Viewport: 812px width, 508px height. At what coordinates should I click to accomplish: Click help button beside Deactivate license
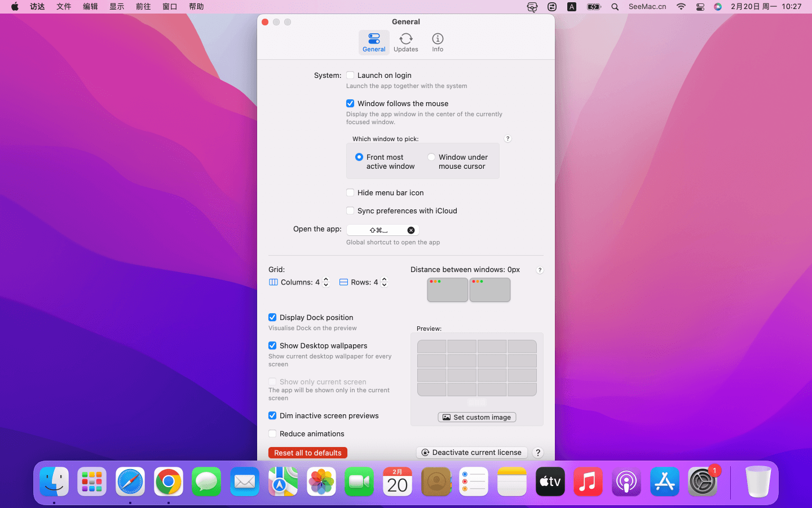pyautogui.click(x=538, y=453)
